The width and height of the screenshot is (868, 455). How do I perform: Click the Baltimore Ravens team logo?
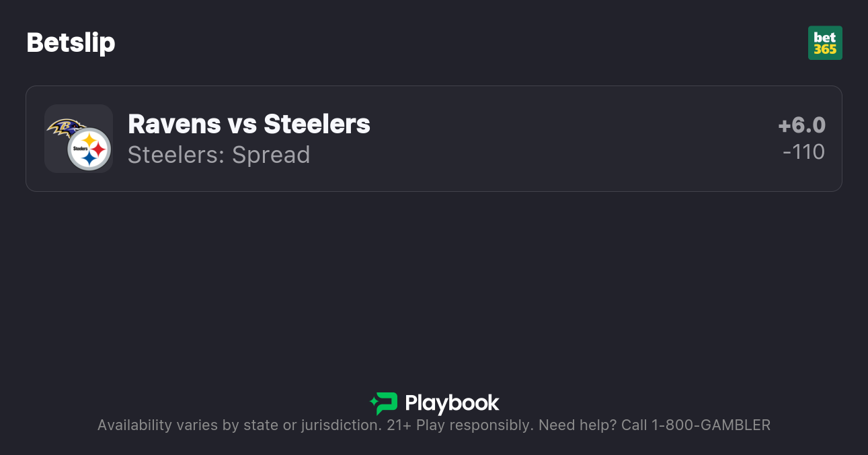click(66, 127)
